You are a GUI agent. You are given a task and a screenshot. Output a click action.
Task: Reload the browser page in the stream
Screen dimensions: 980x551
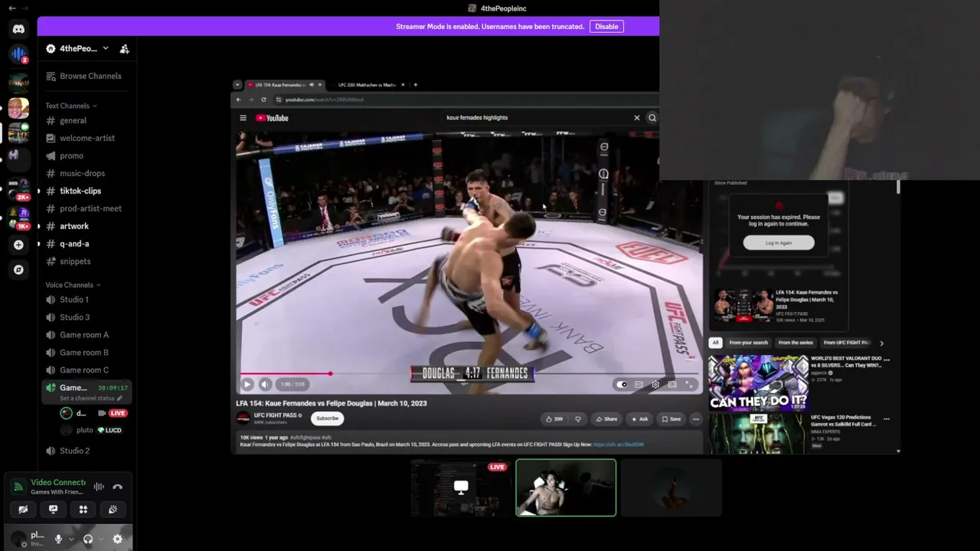[263, 99]
